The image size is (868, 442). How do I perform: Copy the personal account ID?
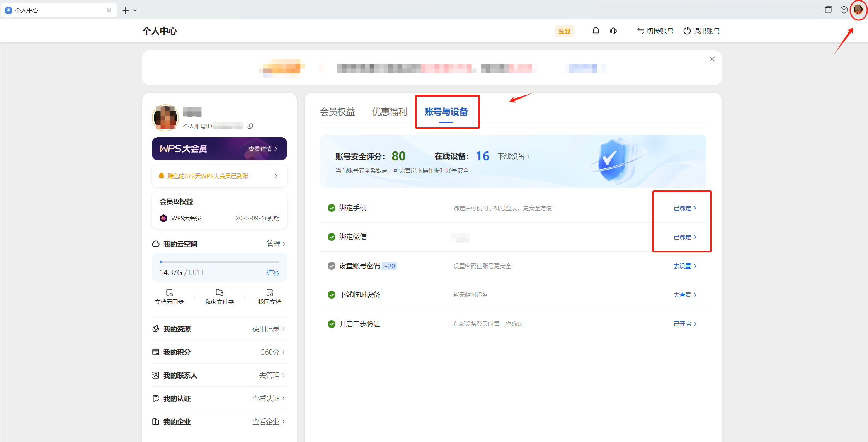click(250, 126)
